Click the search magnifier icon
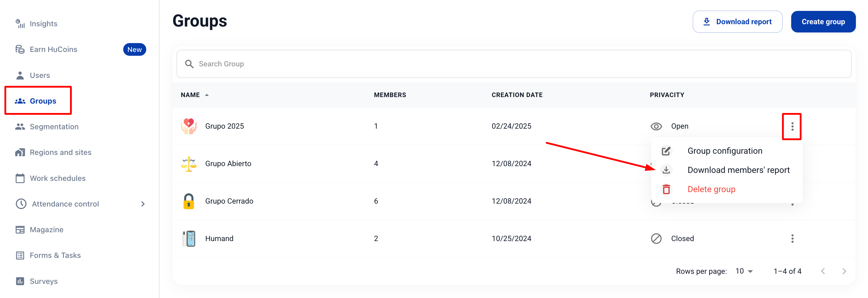Viewport: 868px width, 298px height. pyautogui.click(x=189, y=64)
